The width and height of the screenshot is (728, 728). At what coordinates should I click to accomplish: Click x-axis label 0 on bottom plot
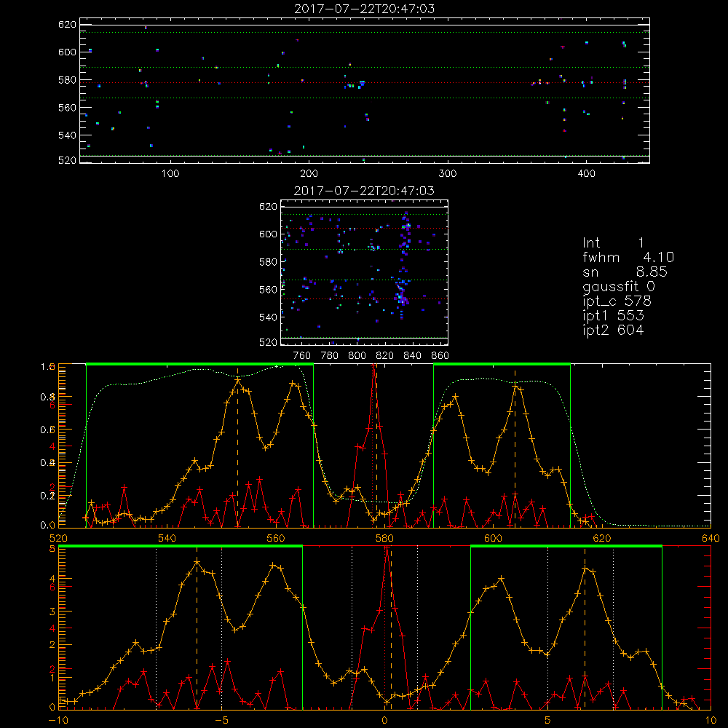pyautogui.click(x=384, y=721)
